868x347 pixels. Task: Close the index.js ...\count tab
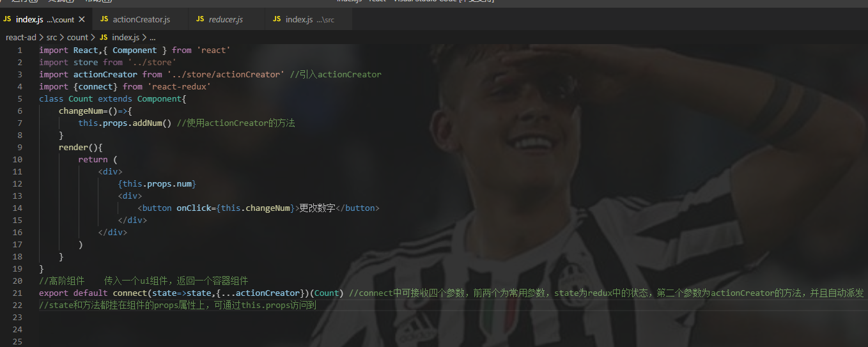pos(82,20)
